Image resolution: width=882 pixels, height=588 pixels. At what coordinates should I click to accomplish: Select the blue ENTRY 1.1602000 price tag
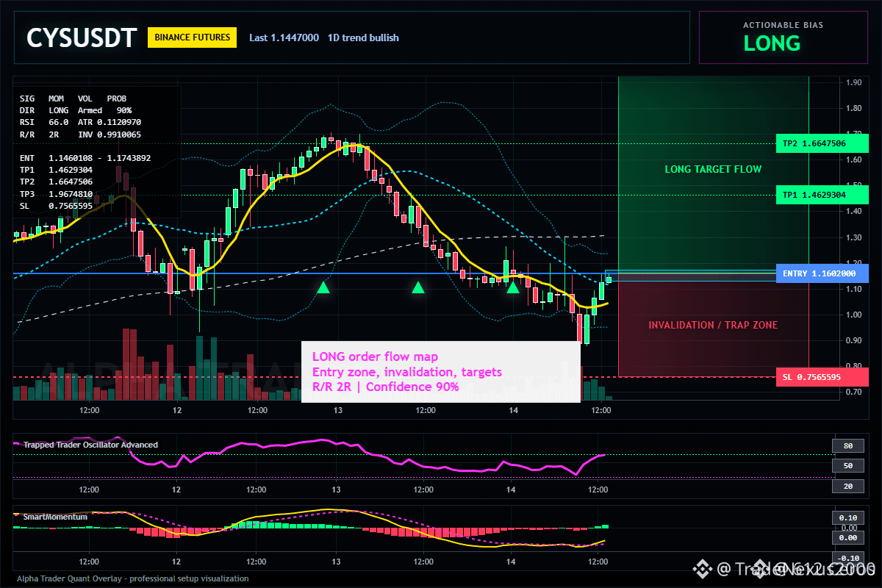(x=822, y=273)
